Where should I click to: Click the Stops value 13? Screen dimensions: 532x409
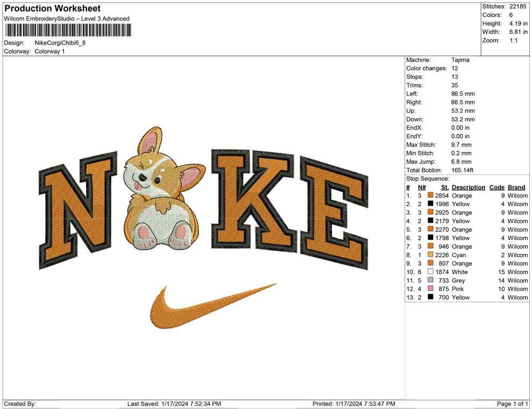click(x=455, y=77)
